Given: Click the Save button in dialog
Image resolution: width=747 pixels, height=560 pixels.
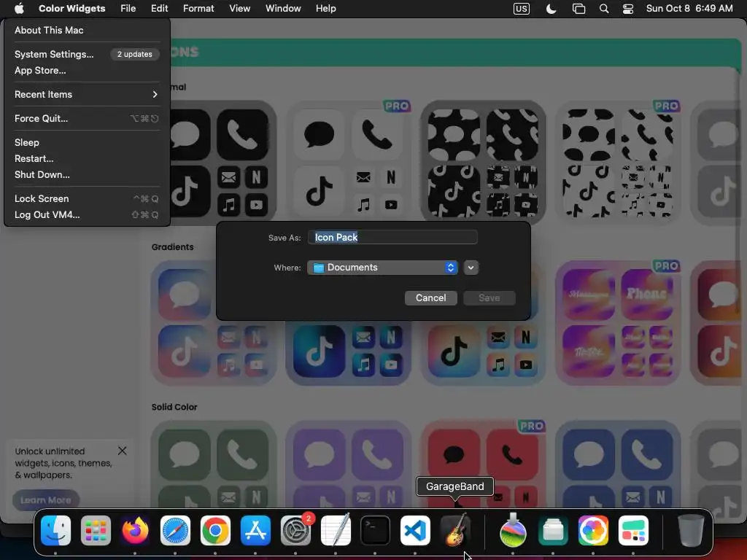Looking at the screenshot, I should pos(489,298).
